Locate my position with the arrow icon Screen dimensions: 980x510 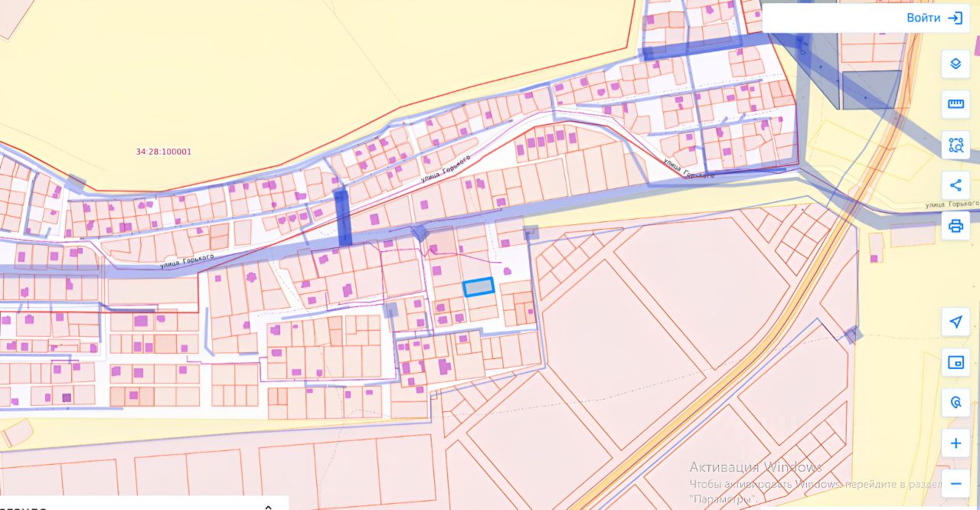pos(955,322)
